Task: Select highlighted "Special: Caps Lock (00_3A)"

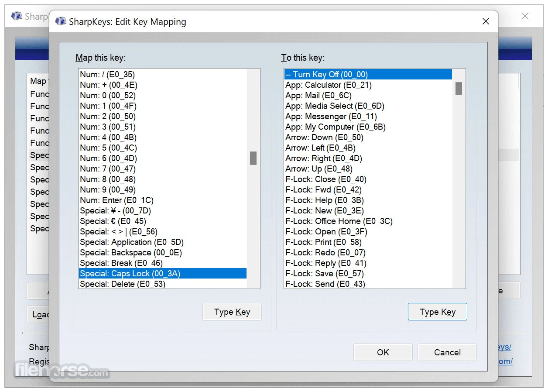Action: [x=163, y=273]
